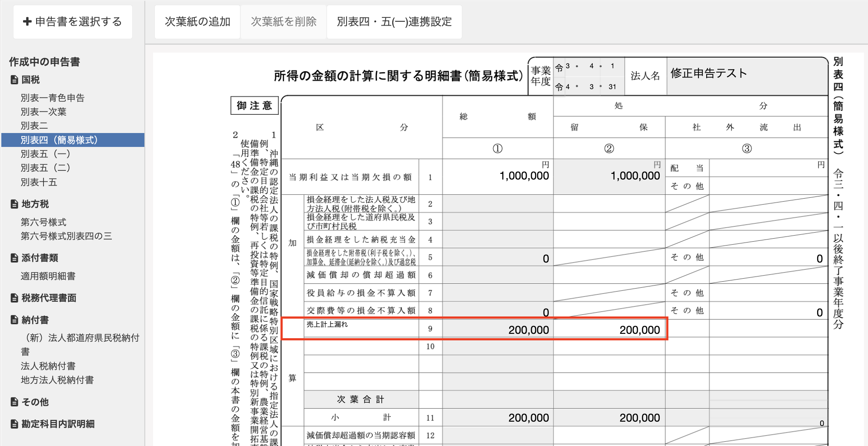Screen dimensions: 868x446
Task: Click empty label cell of row 10
Action: click(x=361, y=346)
